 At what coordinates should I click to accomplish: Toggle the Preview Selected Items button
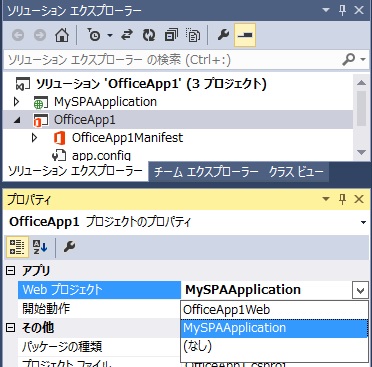click(245, 35)
